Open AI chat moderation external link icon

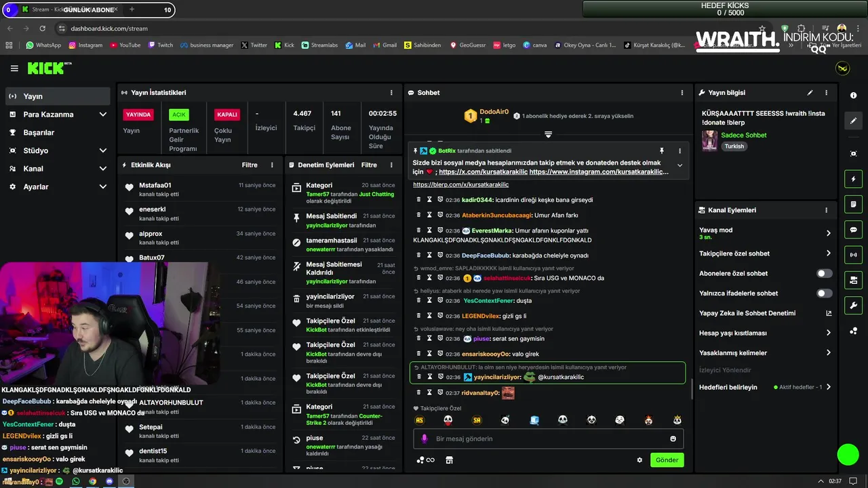828,313
